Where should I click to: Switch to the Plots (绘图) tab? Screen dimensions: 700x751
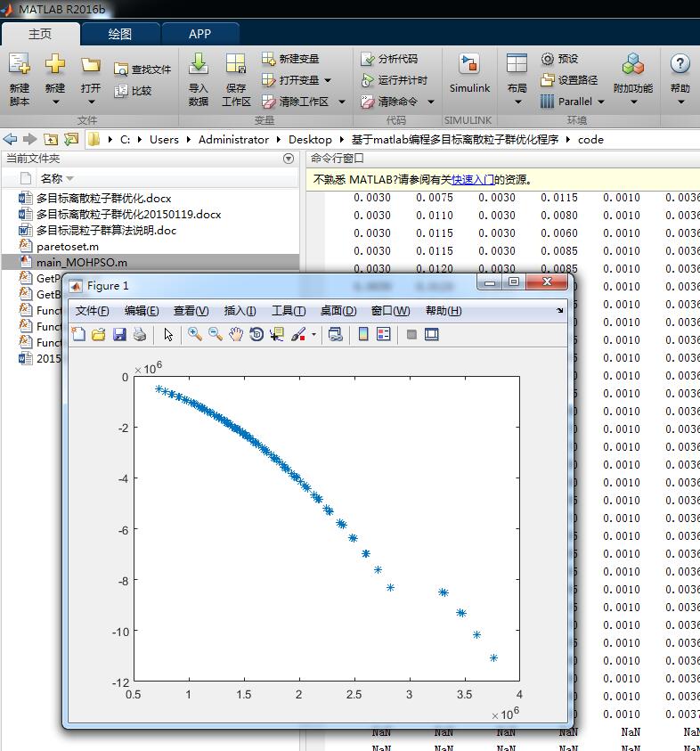pos(119,34)
